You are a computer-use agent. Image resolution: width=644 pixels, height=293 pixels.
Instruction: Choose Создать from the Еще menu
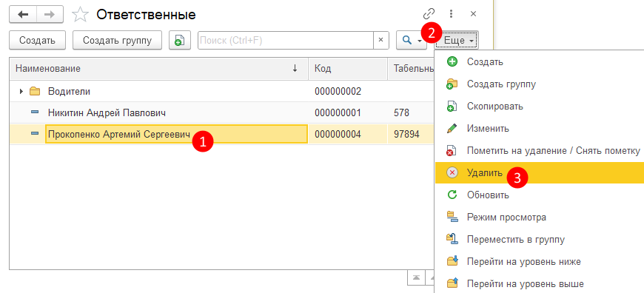pyautogui.click(x=540, y=62)
